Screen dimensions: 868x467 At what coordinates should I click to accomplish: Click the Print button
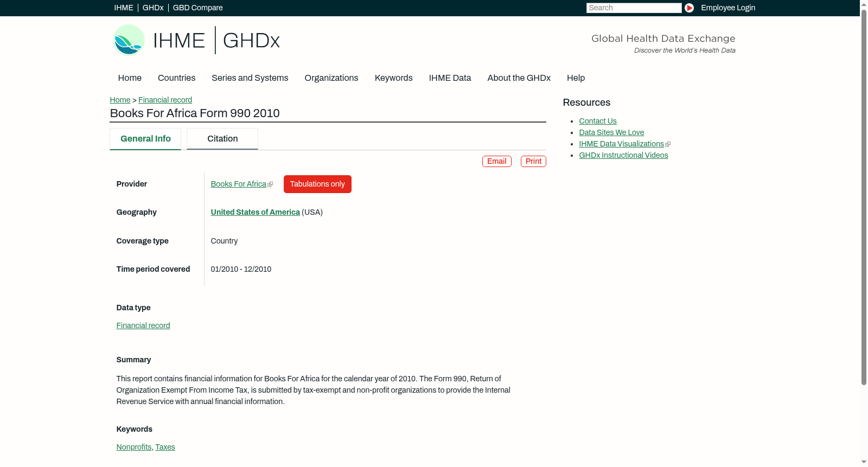[533, 161]
